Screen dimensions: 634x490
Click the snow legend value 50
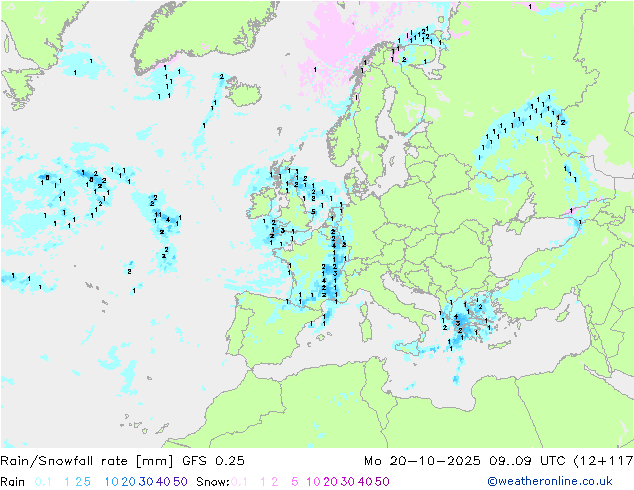tap(382, 482)
